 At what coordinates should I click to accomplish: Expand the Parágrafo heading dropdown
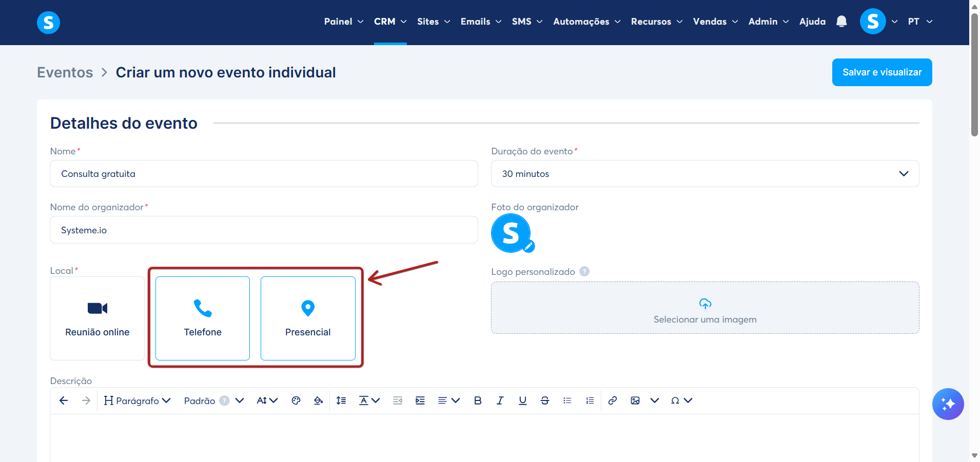pyautogui.click(x=137, y=400)
